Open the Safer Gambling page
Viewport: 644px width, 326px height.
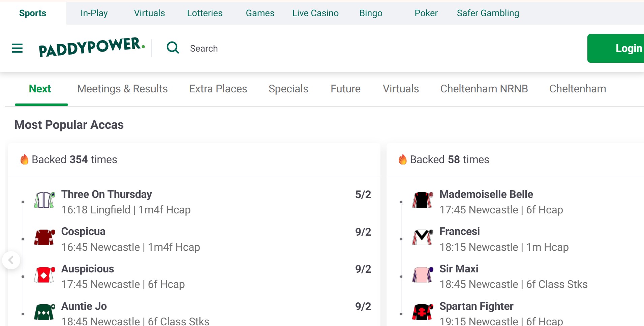click(x=488, y=13)
